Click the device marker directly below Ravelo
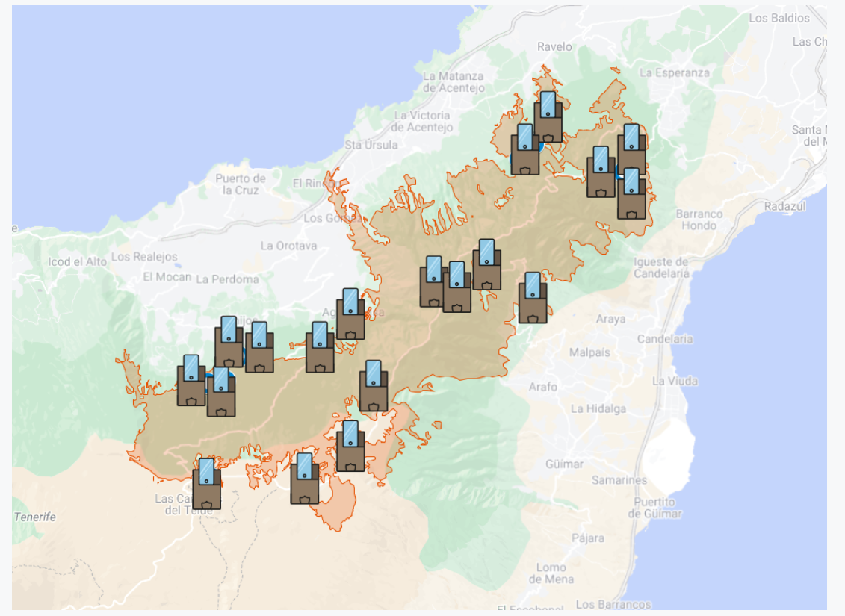 (548, 117)
